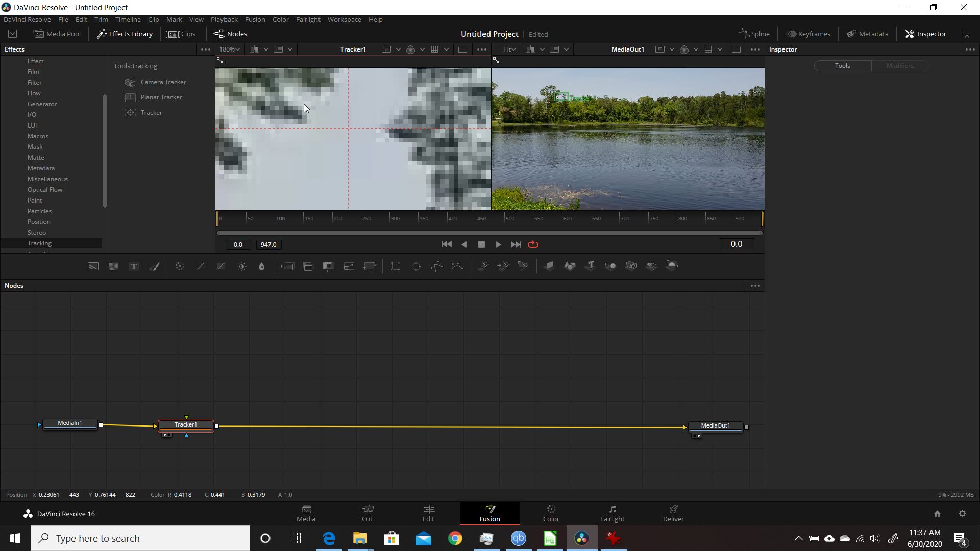Toggle the Media Pool panel
Screen dimensions: 980x551
tap(57, 34)
